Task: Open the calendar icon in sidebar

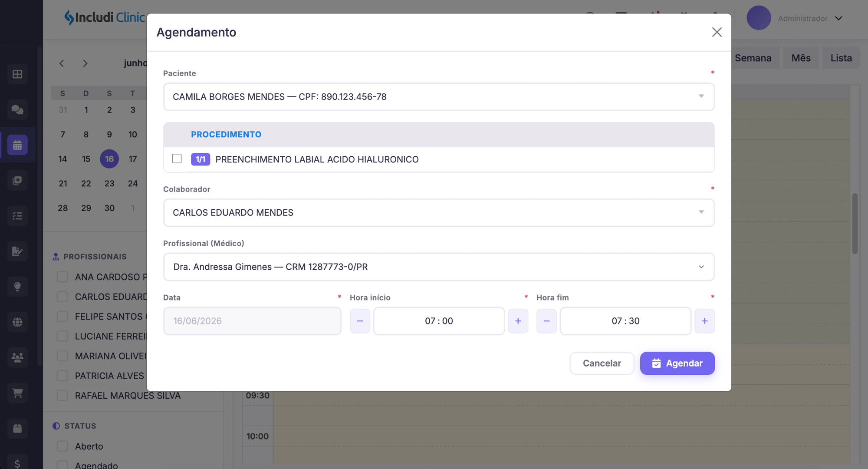Action: tap(17, 145)
